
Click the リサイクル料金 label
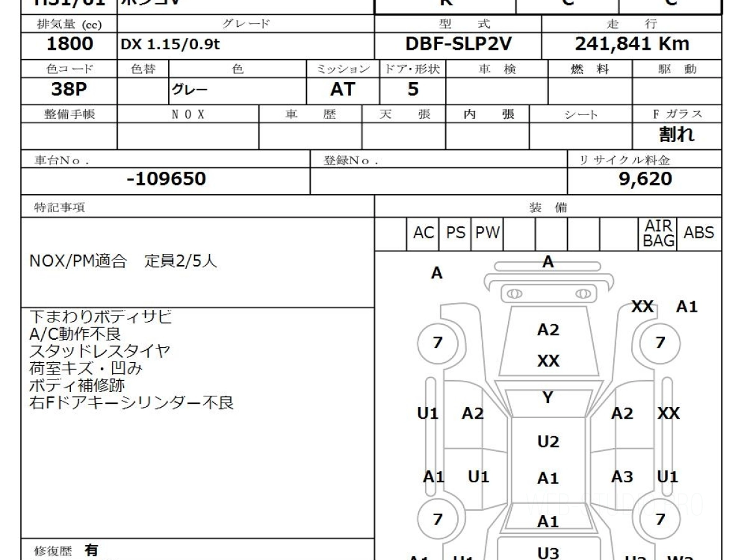tap(624, 160)
